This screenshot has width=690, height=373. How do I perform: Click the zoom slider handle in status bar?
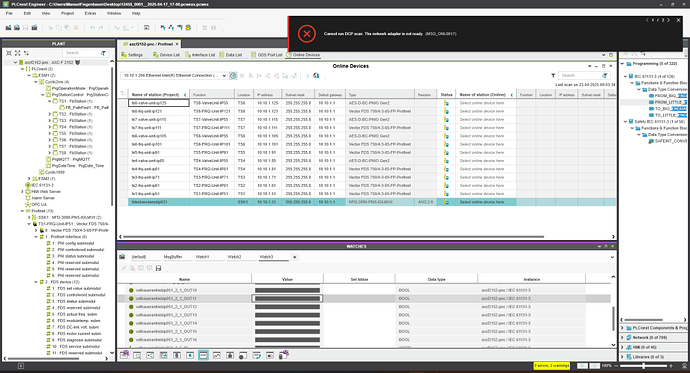pos(644,366)
